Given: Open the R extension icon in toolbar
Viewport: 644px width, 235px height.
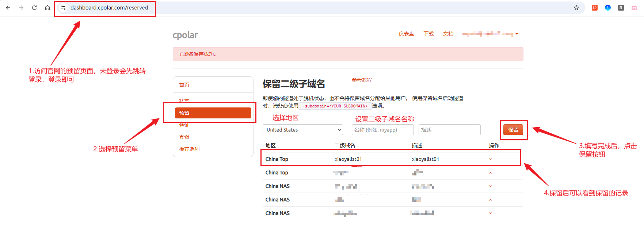Looking at the screenshot, I should point(621,8).
